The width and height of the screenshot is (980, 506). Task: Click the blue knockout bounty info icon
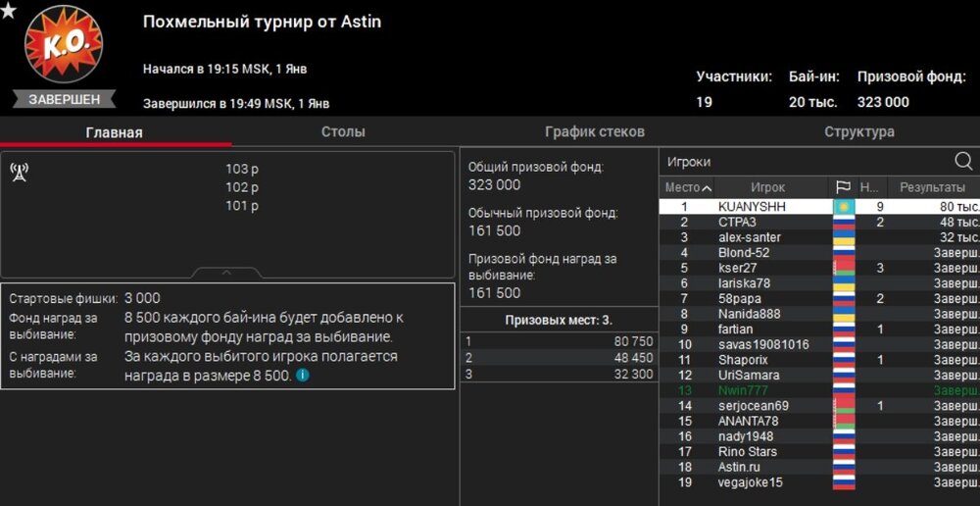click(x=303, y=376)
